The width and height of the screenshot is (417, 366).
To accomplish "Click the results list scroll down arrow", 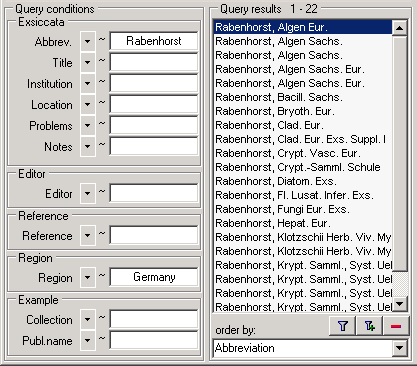I will point(399,304).
